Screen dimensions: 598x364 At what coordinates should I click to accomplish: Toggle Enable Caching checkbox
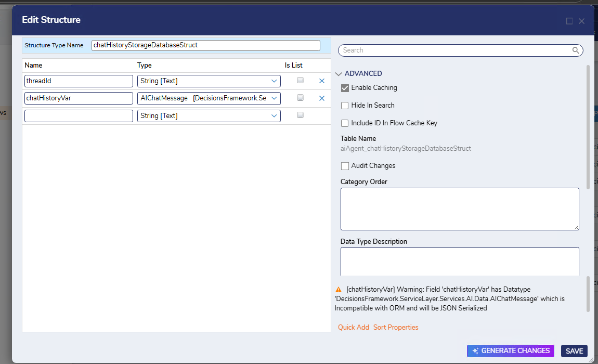click(345, 88)
